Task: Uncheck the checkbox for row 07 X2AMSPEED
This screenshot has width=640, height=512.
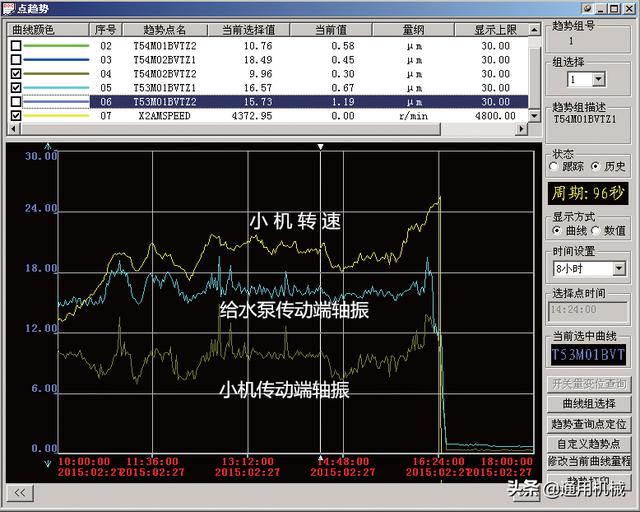Action: click(x=15, y=116)
